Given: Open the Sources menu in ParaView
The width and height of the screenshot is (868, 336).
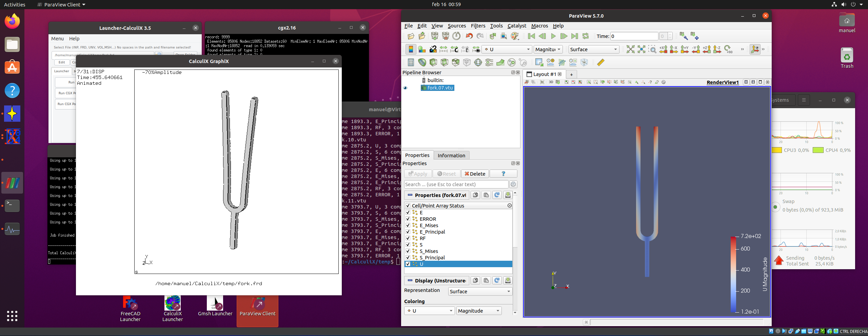Looking at the screenshot, I should coord(457,26).
